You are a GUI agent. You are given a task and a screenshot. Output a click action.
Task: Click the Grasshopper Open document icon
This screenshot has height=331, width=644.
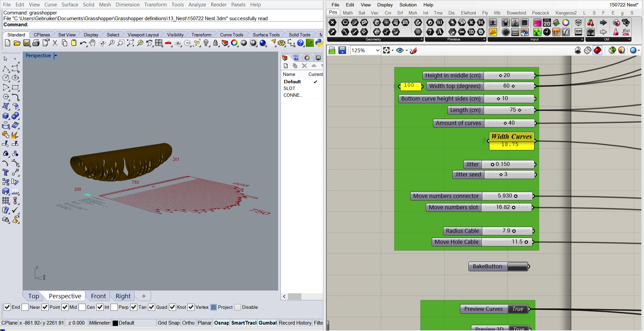click(x=332, y=51)
